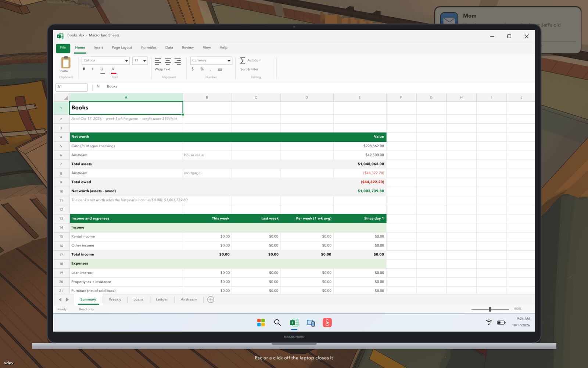Apply the red font color
Image resolution: width=588 pixels, height=368 pixels.
113,70
